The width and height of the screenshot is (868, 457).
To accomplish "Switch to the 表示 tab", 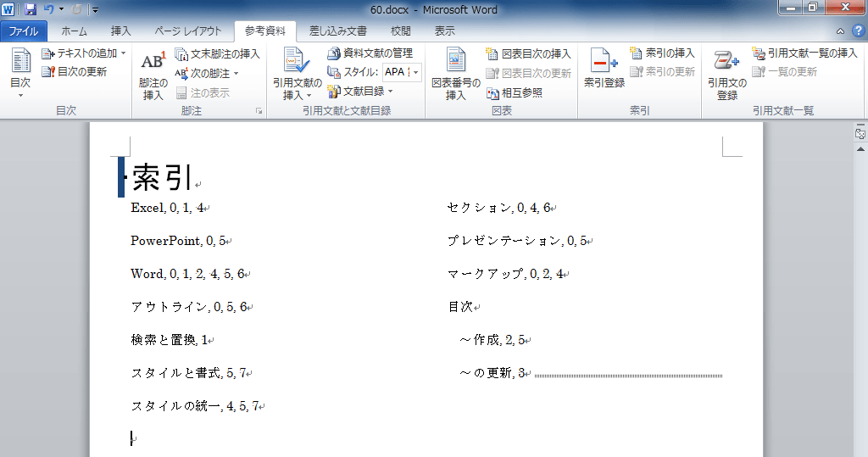I will click(444, 31).
